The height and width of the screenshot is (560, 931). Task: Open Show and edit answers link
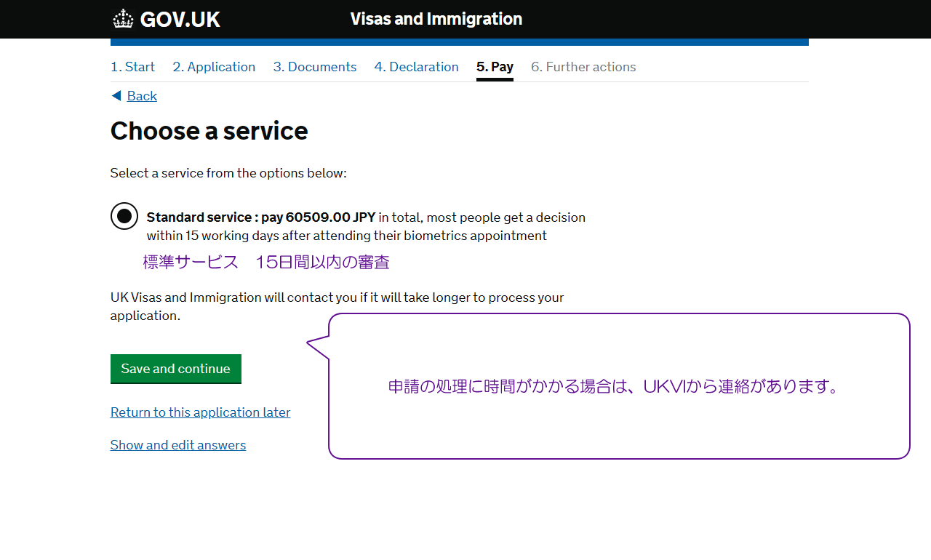[x=178, y=445]
